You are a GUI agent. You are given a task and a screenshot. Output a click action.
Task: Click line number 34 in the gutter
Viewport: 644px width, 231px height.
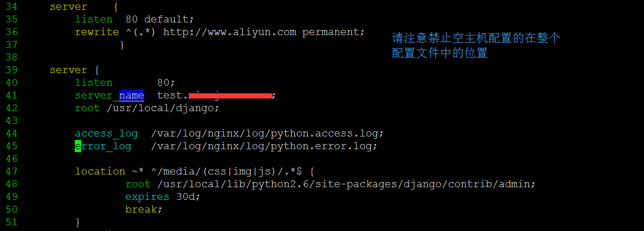(x=11, y=6)
